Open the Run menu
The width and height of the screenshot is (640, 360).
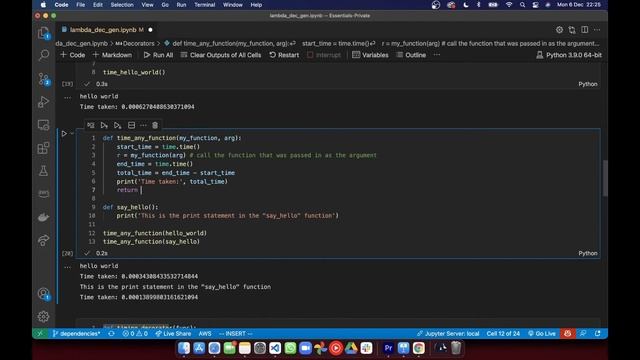181,5
